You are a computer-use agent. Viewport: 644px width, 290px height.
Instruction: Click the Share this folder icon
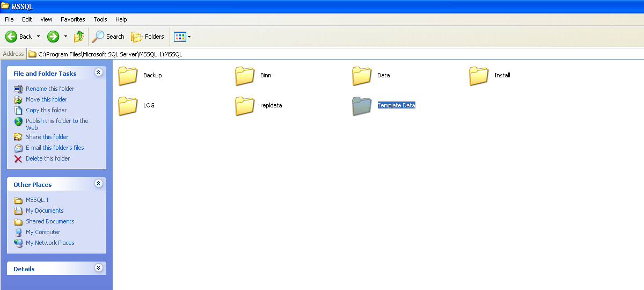tap(18, 137)
